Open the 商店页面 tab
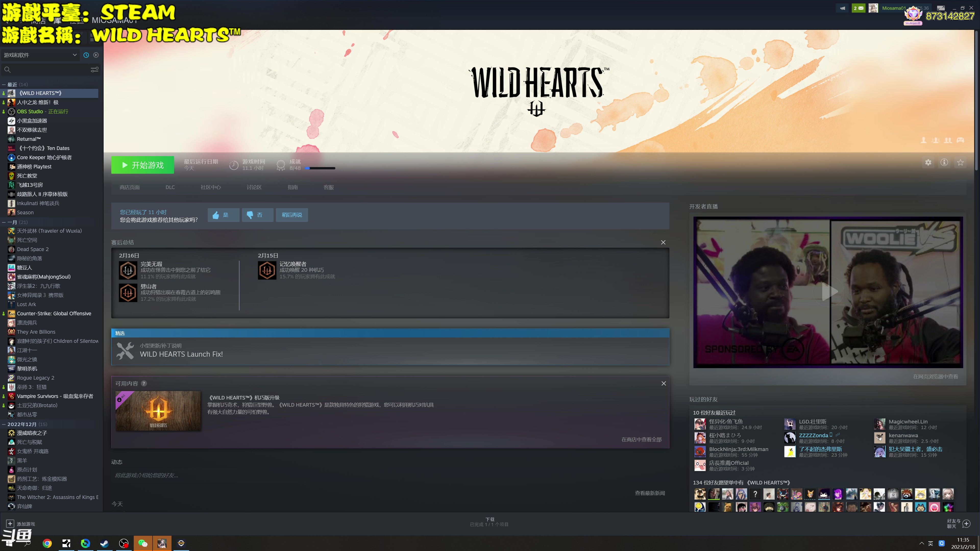 pyautogui.click(x=129, y=187)
